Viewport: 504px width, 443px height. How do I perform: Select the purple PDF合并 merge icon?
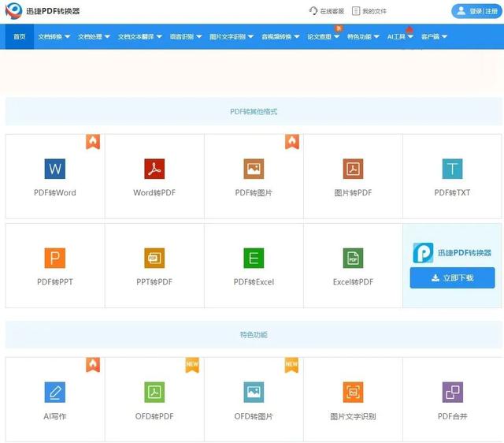click(452, 392)
